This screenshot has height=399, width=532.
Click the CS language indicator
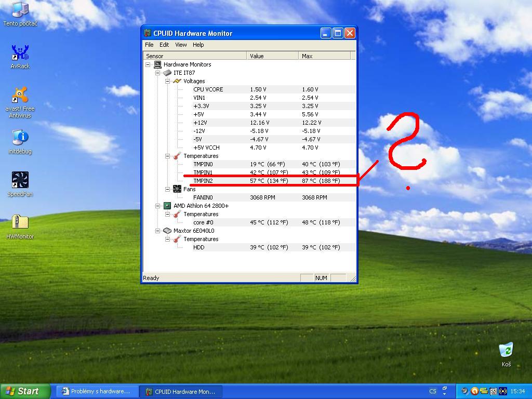433,391
